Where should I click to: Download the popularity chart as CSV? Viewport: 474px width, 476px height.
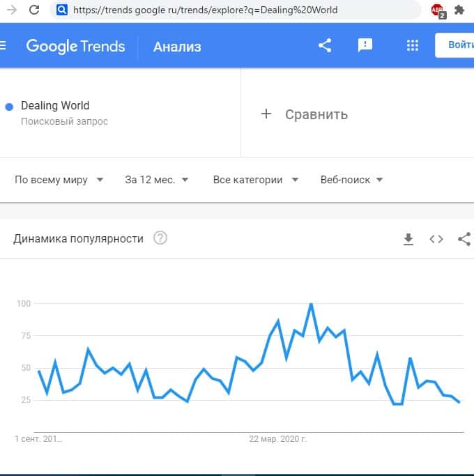(x=408, y=239)
